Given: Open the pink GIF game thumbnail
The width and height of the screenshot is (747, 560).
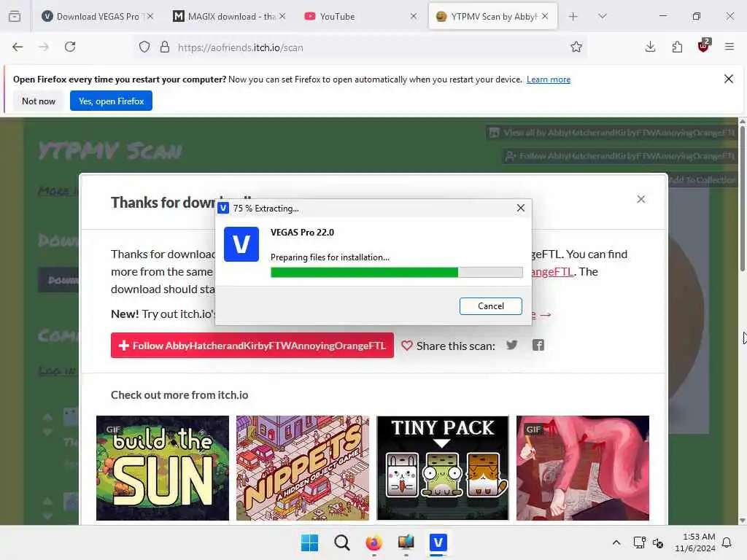Looking at the screenshot, I should pyautogui.click(x=583, y=468).
